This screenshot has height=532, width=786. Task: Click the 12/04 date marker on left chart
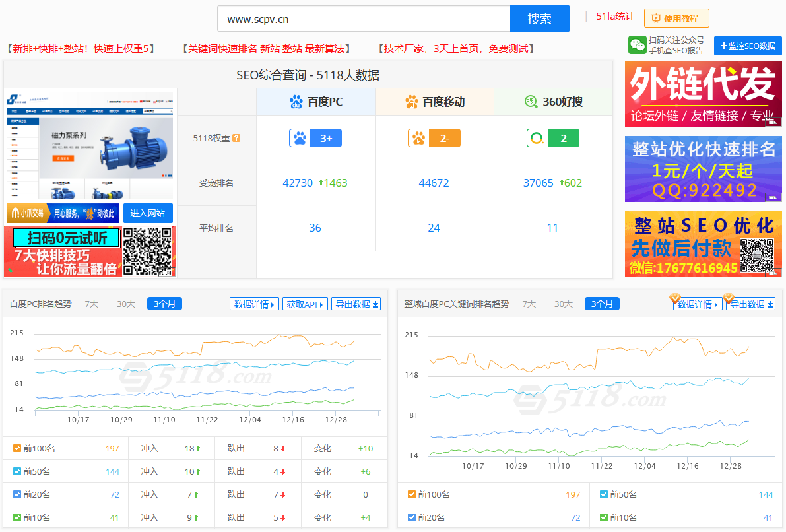tap(250, 420)
